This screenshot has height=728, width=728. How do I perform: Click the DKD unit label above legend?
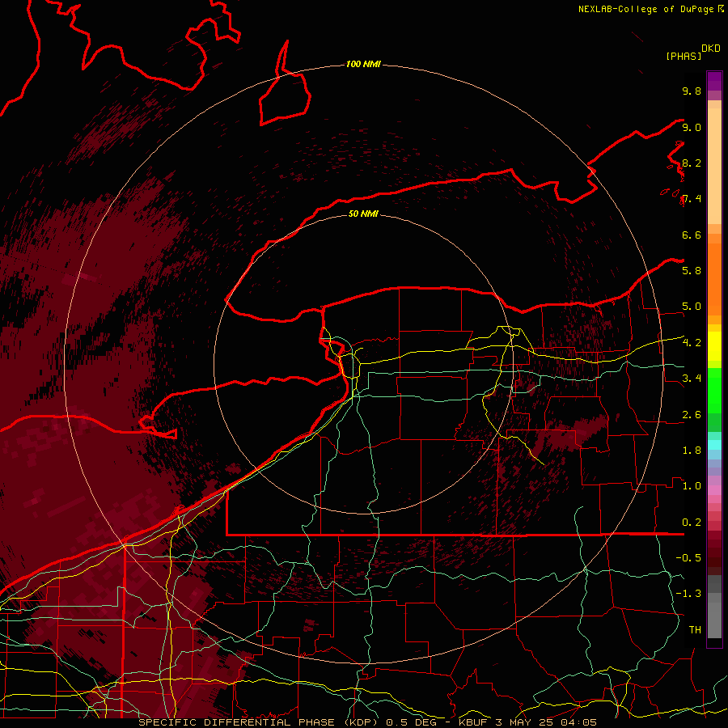coord(711,49)
